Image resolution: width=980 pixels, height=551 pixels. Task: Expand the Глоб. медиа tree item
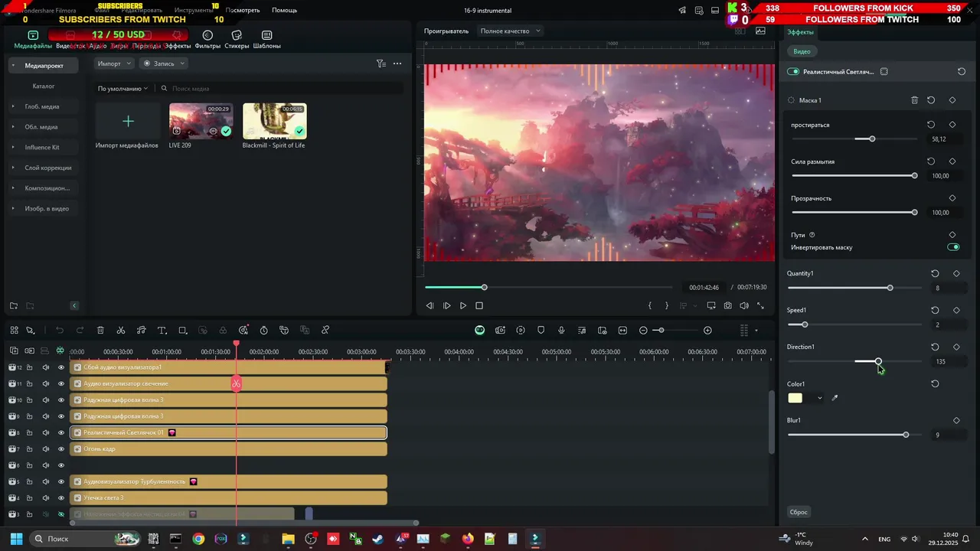click(13, 106)
